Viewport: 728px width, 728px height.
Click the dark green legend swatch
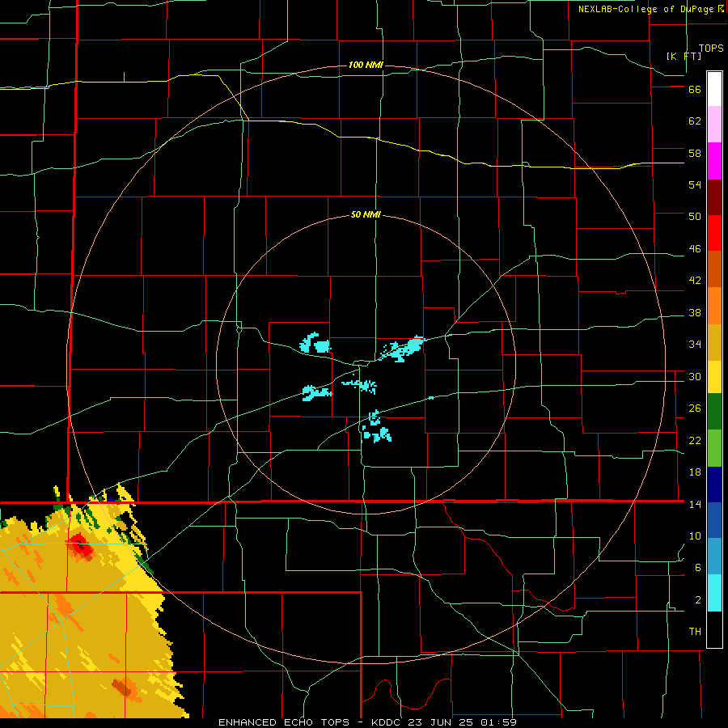coord(714,412)
